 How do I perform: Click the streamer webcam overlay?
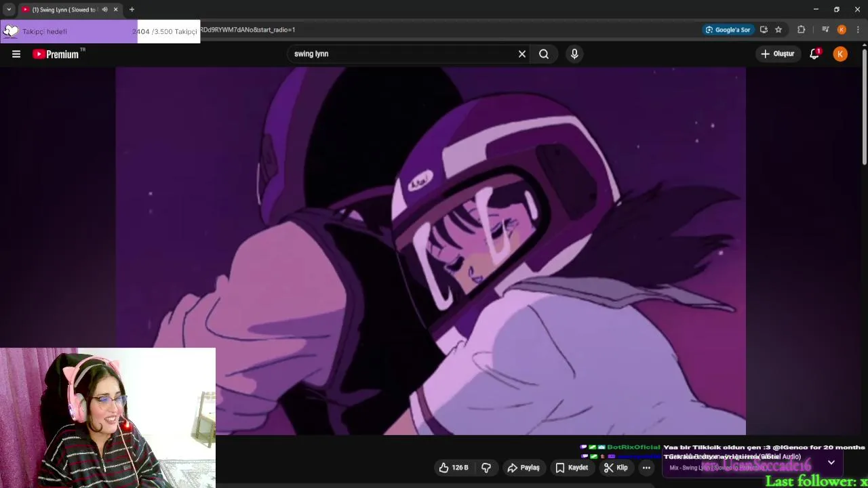pyautogui.click(x=108, y=418)
